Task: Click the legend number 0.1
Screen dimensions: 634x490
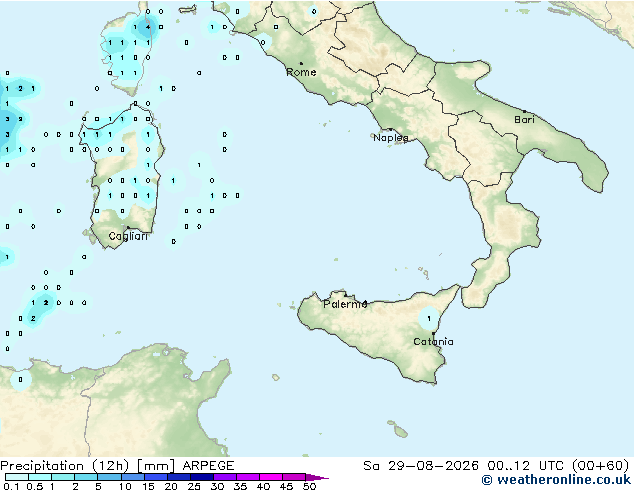Action: tap(11, 486)
